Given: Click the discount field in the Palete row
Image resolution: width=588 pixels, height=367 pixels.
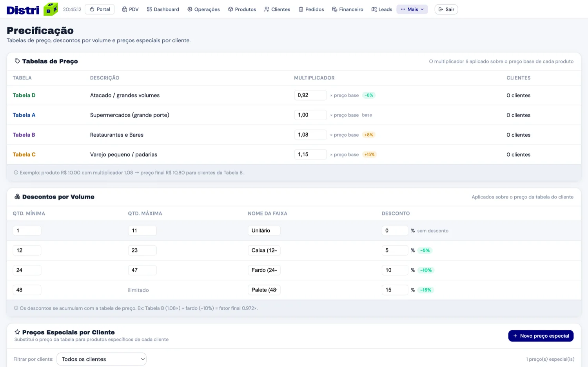Looking at the screenshot, I should [395, 290].
